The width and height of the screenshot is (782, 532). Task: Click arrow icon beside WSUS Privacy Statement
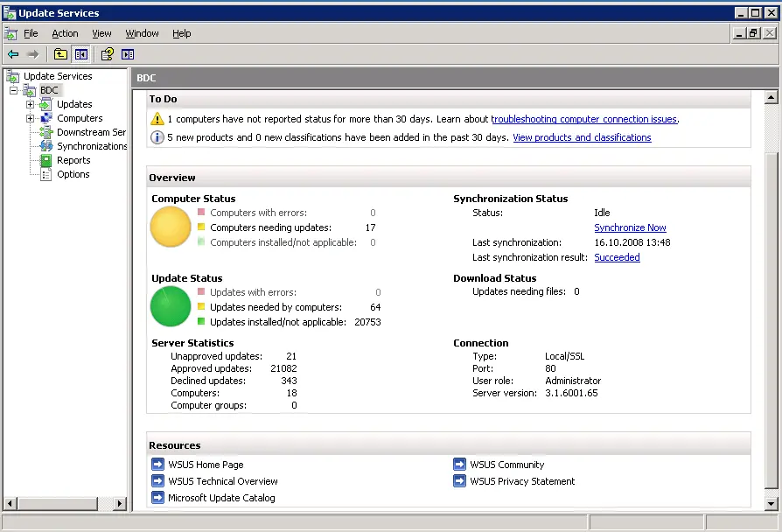click(x=459, y=481)
